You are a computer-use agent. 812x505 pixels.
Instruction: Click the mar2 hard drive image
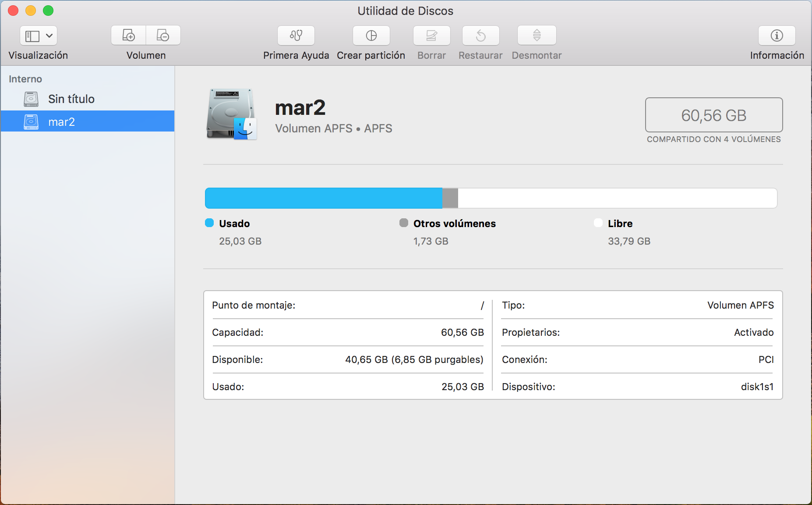[231, 114]
